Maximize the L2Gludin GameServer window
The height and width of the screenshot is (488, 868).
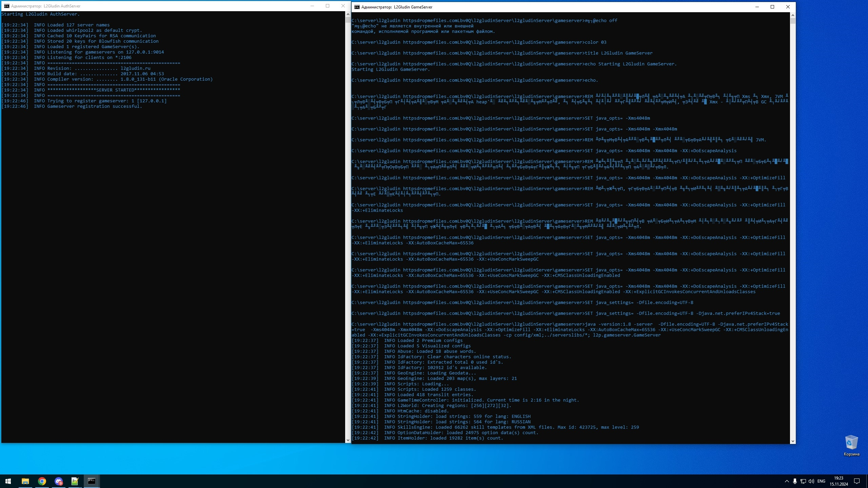point(772,7)
